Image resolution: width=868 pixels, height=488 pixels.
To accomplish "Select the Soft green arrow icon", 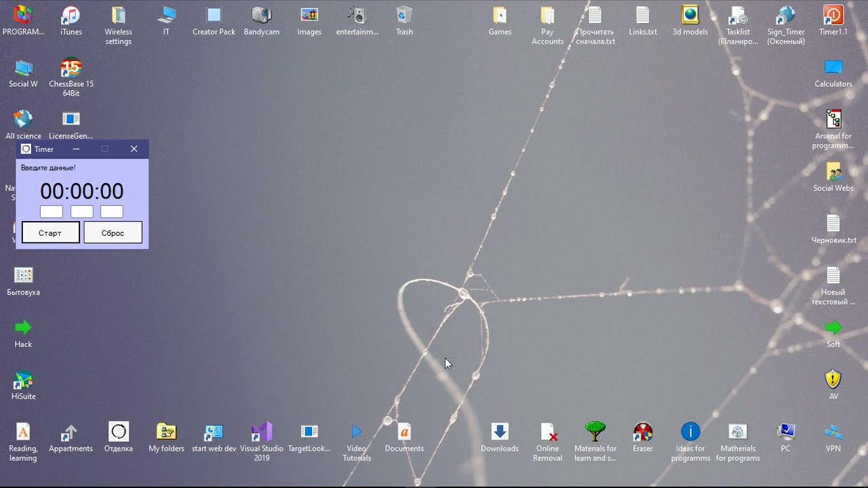I will (833, 327).
